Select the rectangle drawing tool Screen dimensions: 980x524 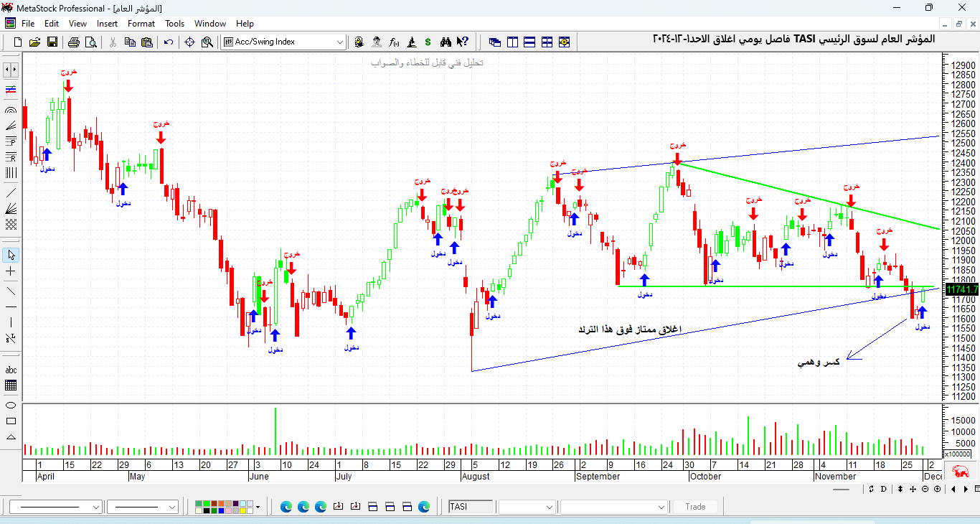click(11, 421)
